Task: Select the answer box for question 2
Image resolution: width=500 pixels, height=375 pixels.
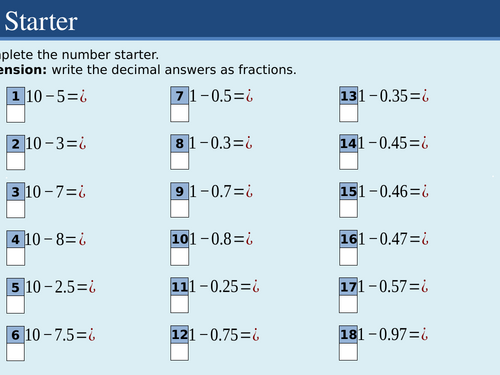Action: pyautogui.click(x=16, y=161)
